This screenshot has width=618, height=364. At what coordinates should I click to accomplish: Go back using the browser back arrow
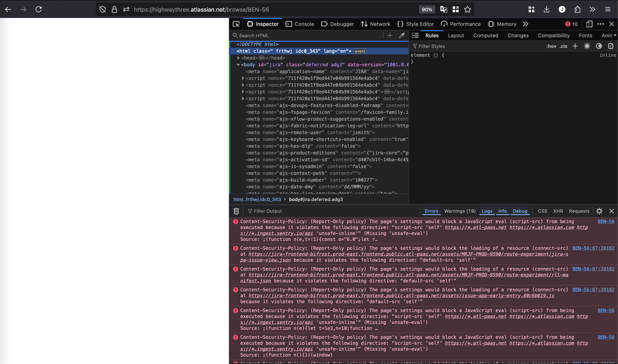8,10
